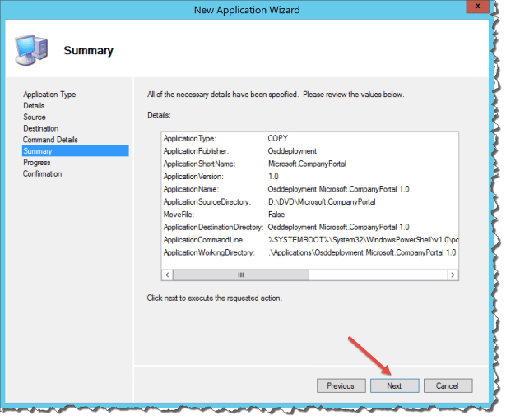This screenshot has width=506, height=420.
Task: Click the 'All of the necessary details' message
Action: pos(276,95)
